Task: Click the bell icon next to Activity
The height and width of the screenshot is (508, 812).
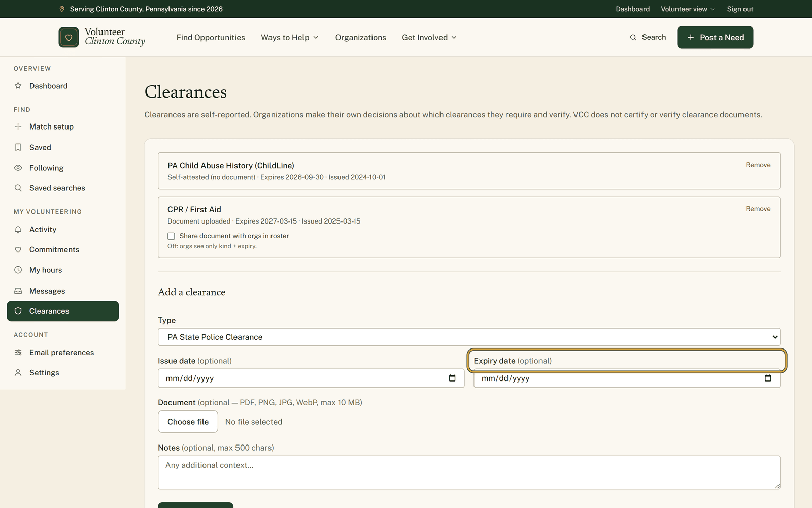Action: pos(18,229)
